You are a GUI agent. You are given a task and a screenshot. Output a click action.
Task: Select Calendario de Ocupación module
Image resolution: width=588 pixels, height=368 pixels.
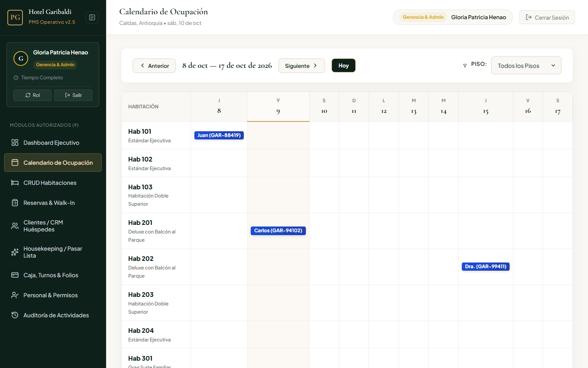53,163
